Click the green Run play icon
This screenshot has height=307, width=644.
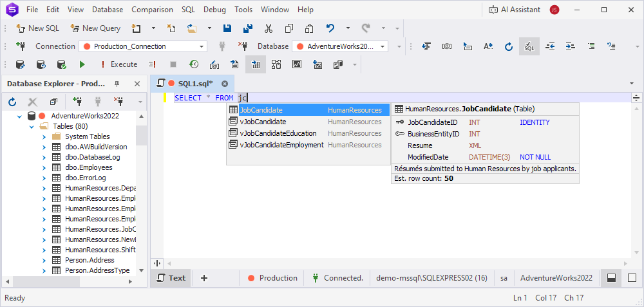click(x=82, y=64)
